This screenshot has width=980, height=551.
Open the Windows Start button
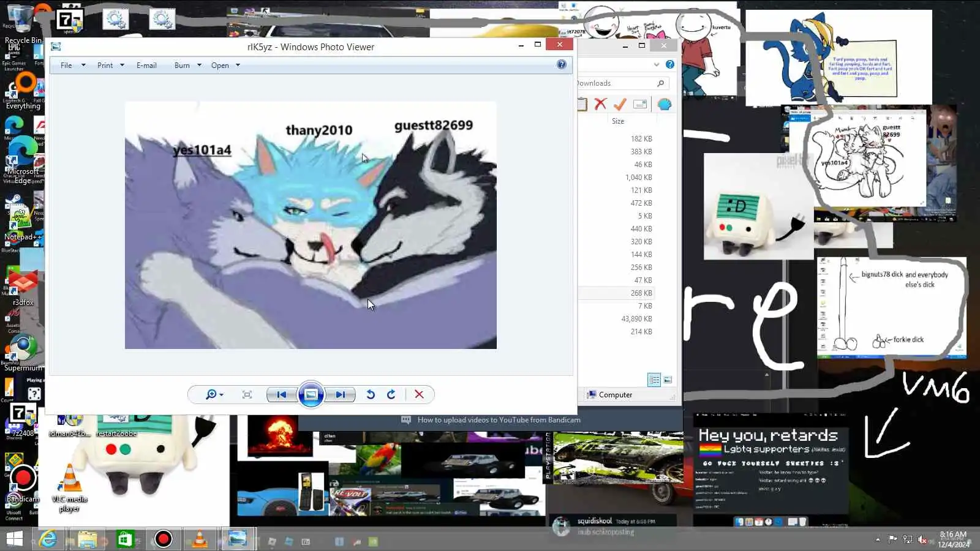14,539
